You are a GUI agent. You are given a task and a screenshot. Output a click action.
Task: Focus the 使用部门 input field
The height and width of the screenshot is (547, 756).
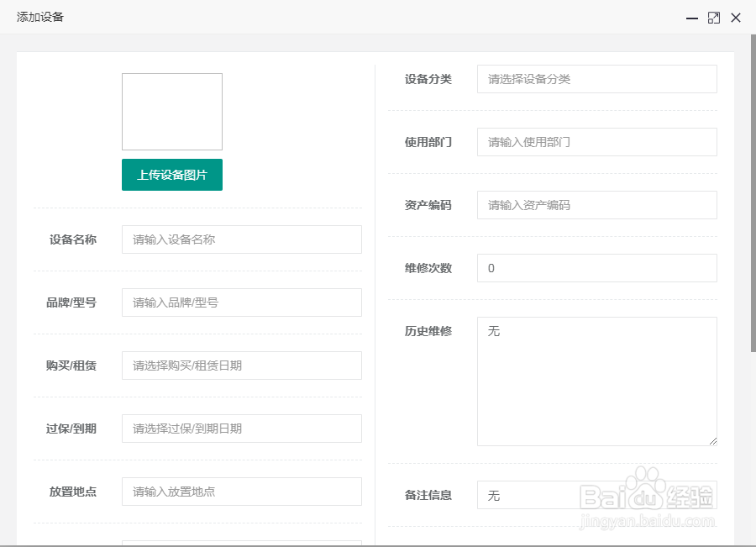pos(597,142)
